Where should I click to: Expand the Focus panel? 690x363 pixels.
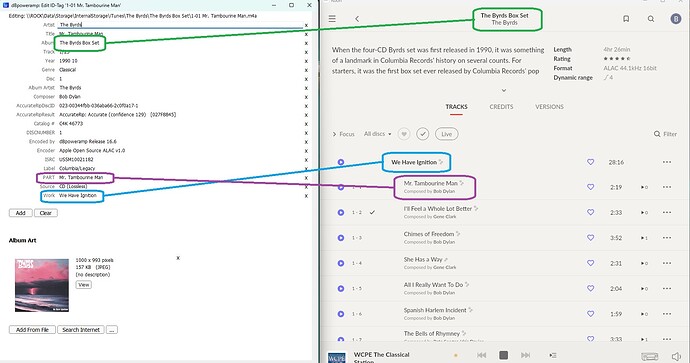click(x=343, y=134)
